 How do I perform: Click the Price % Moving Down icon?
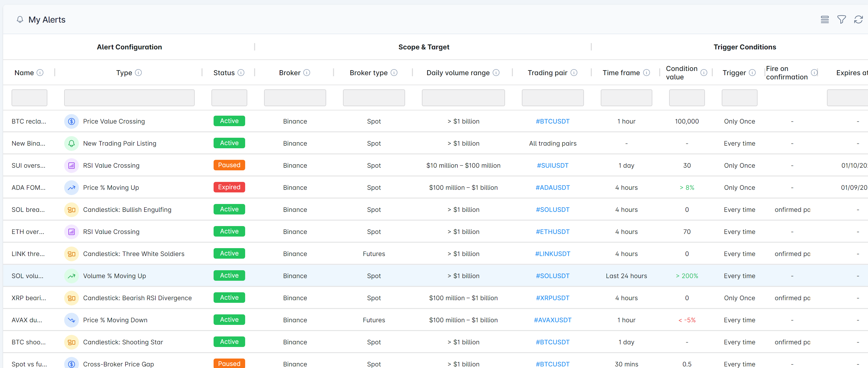pyautogui.click(x=72, y=320)
